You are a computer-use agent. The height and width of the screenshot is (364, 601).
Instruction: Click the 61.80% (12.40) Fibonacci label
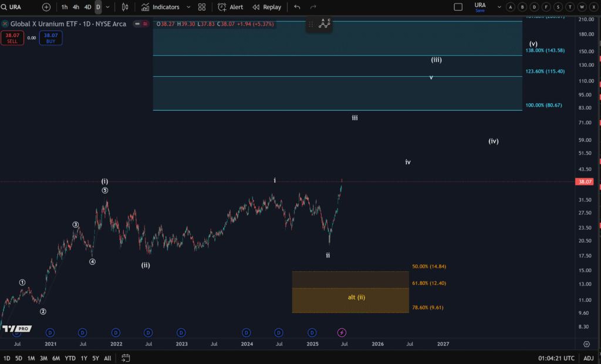[x=429, y=283]
